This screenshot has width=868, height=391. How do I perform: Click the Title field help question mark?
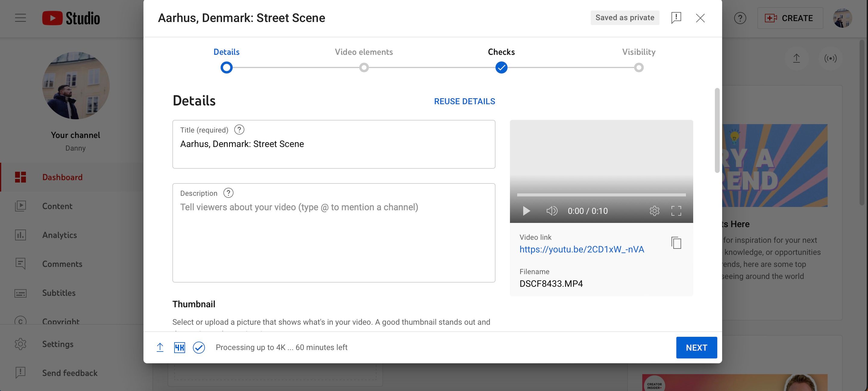click(239, 130)
